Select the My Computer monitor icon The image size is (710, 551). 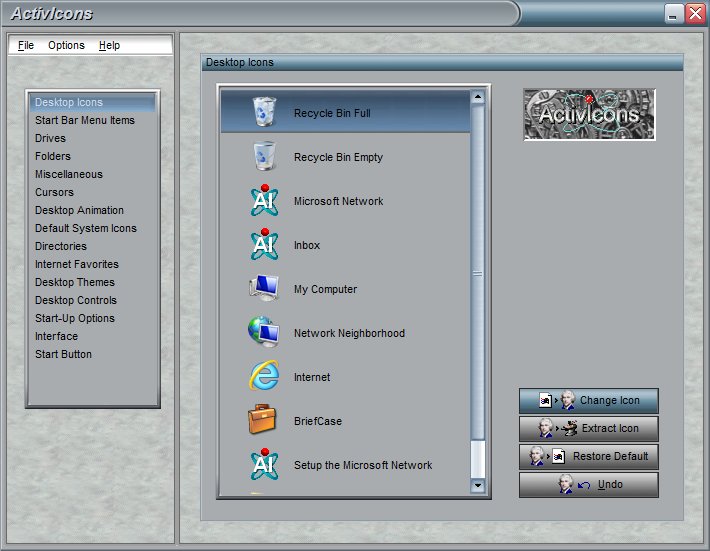(264, 288)
